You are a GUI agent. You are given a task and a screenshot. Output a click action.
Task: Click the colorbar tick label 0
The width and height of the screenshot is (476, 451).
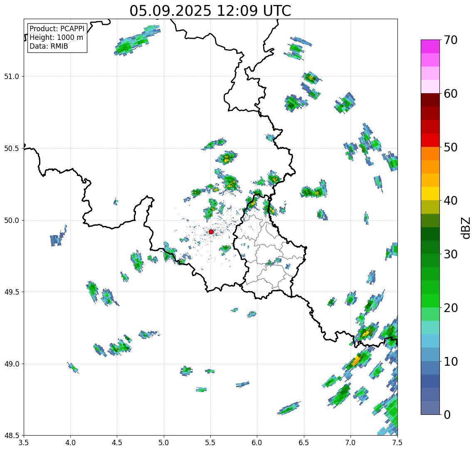point(447,414)
